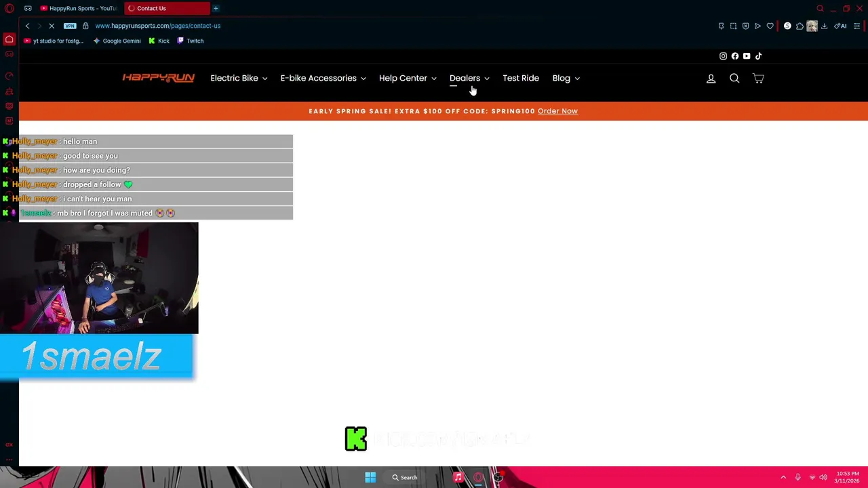868x488 pixels.
Task: Bookmark this page with heart icon
Action: [x=770, y=26]
